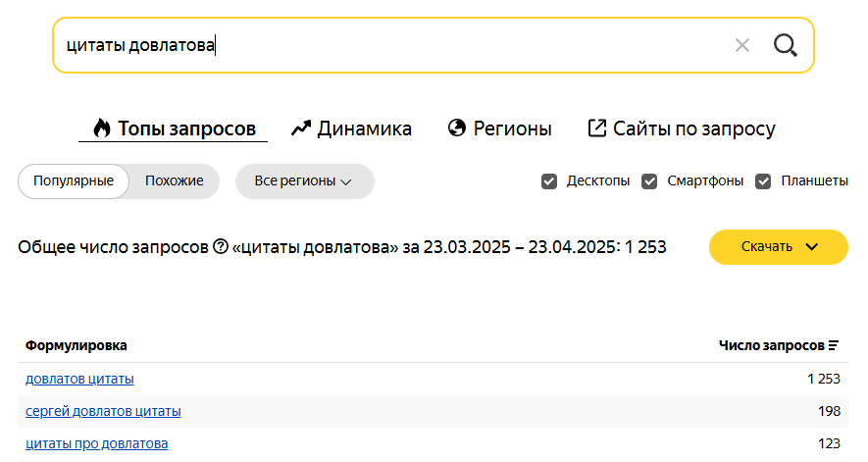The width and height of the screenshot is (868, 462).
Task: Click the trend arrow icon beside Динамика
Action: (301, 128)
